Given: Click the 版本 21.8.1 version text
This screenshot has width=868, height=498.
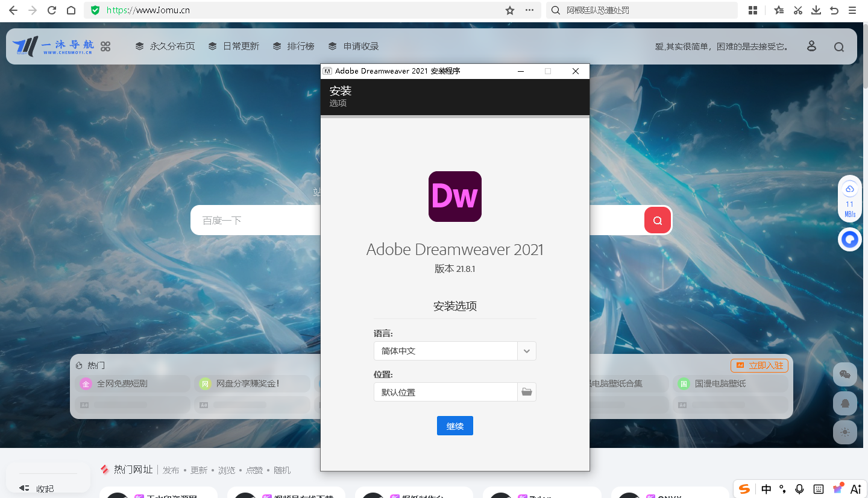Looking at the screenshot, I should pos(455,269).
